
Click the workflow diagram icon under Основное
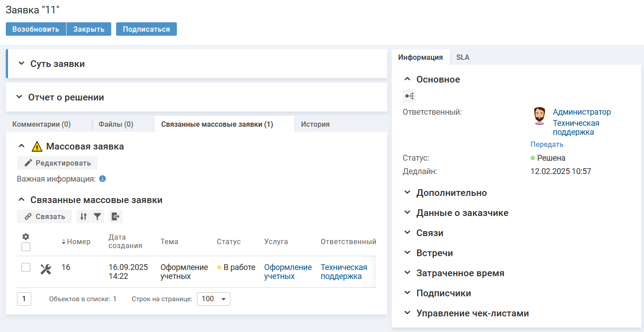pos(409,96)
